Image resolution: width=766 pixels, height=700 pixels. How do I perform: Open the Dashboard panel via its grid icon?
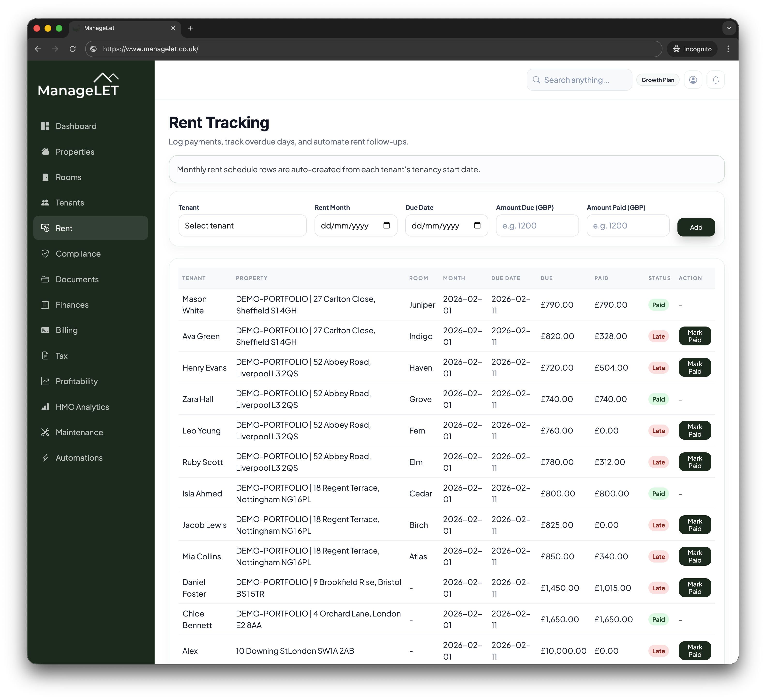(x=45, y=126)
